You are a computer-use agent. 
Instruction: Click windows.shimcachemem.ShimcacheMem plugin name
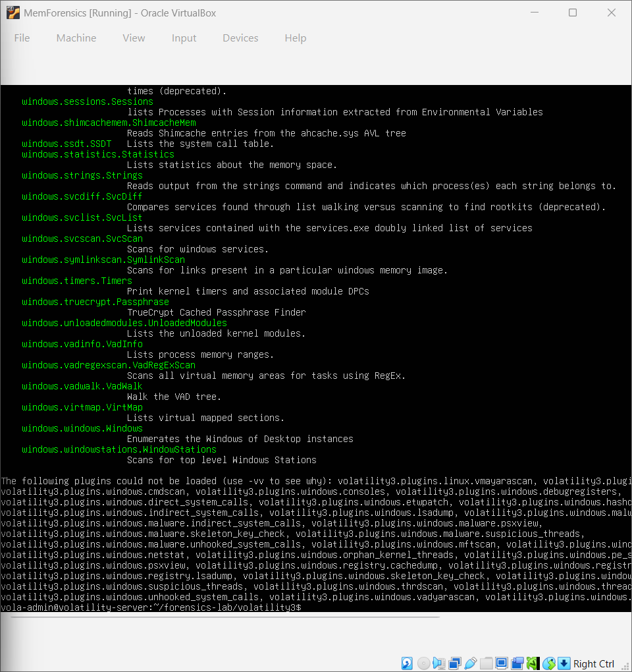(109, 123)
